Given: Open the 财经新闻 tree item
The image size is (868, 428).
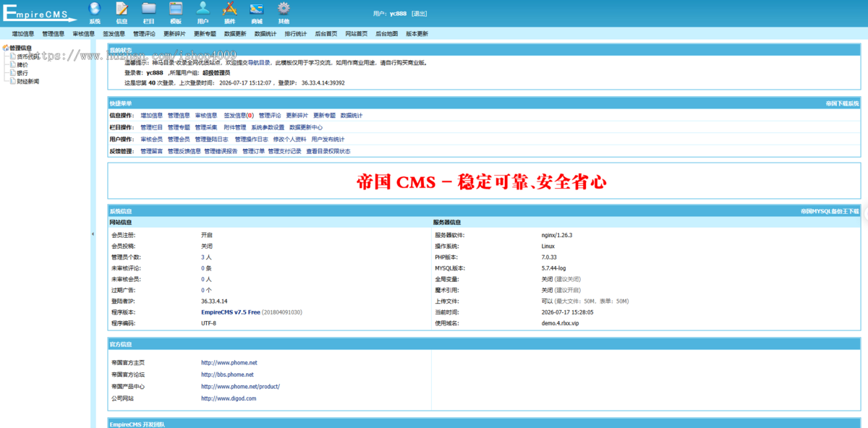Looking at the screenshot, I should (x=28, y=81).
